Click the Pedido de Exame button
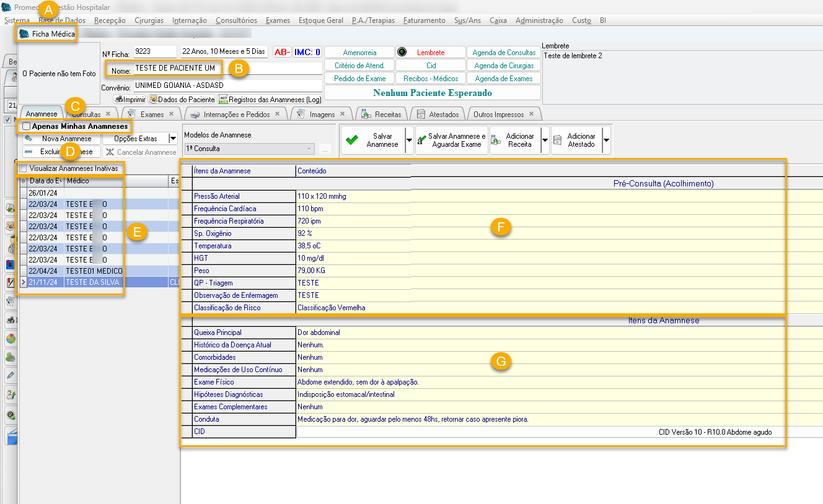Screen dimensions: 823x504 [359, 79]
